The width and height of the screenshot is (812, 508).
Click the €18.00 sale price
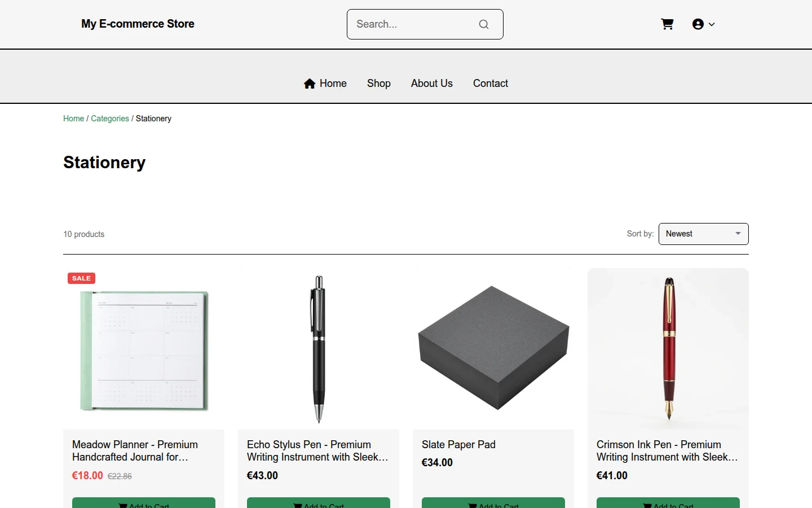pos(87,476)
